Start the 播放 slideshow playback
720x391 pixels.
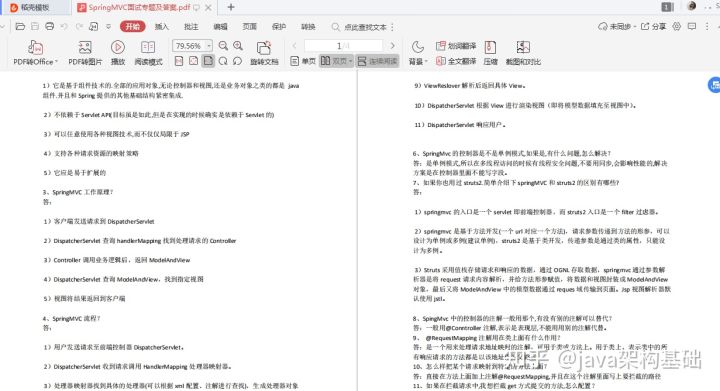(118, 52)
